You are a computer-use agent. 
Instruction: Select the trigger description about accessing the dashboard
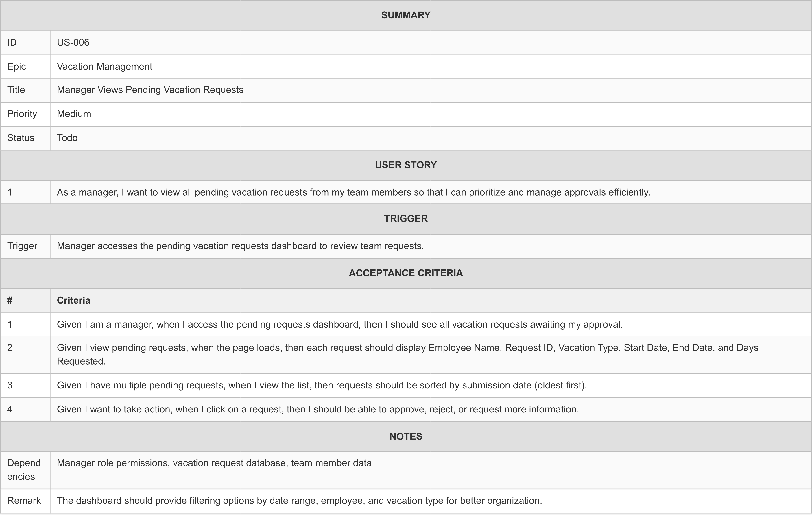[240, 246]
